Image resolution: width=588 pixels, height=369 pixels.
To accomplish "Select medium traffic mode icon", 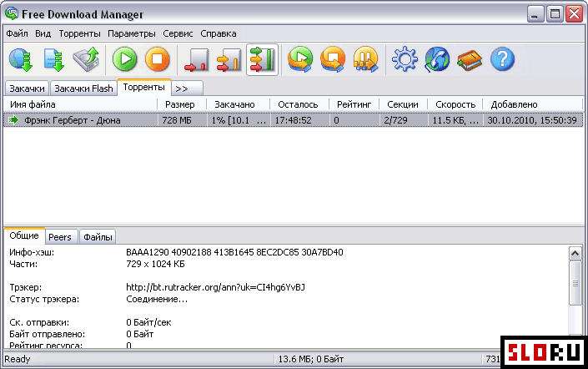I will [229, 59].
